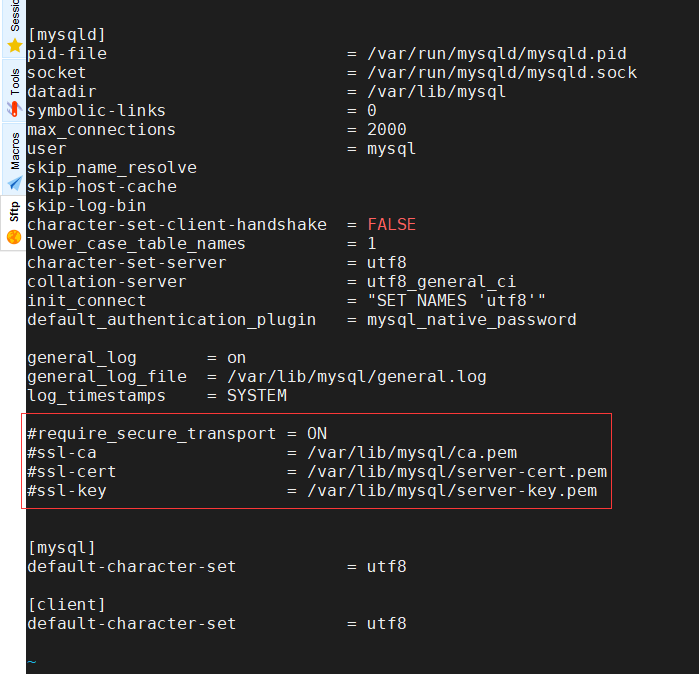This screenshot has width=699, height=674.
Task: Click the star icon on Sessions tab
Action: (14, 46)
